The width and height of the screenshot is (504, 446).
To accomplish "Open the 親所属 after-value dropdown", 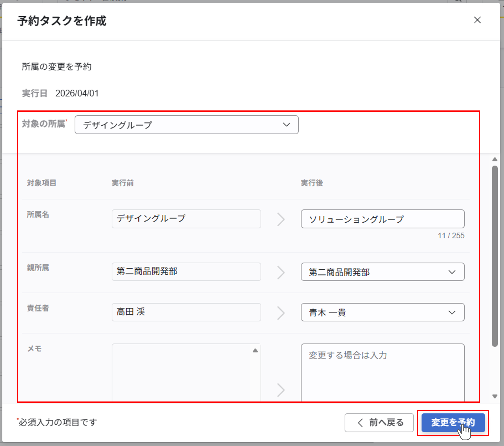I will (x=382, y=272).
